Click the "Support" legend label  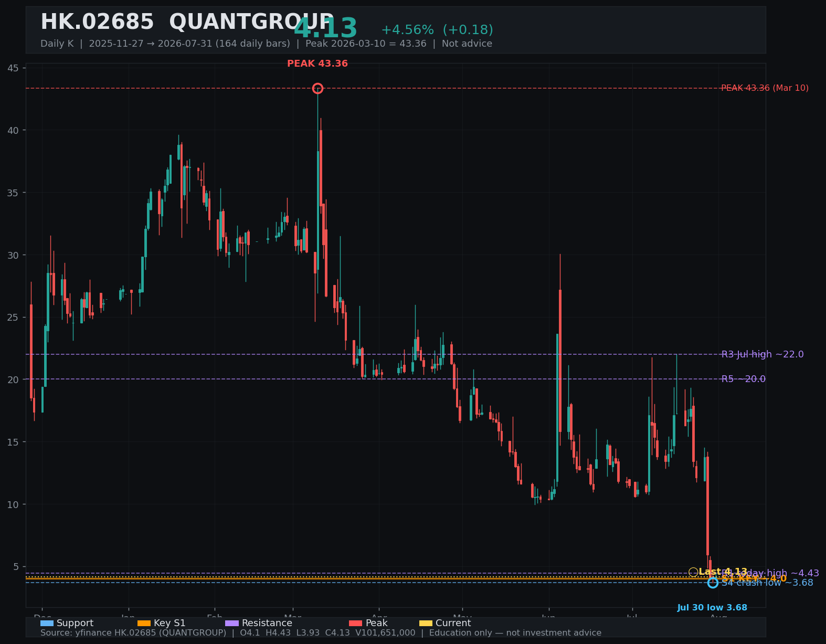(x=75, y=623)
